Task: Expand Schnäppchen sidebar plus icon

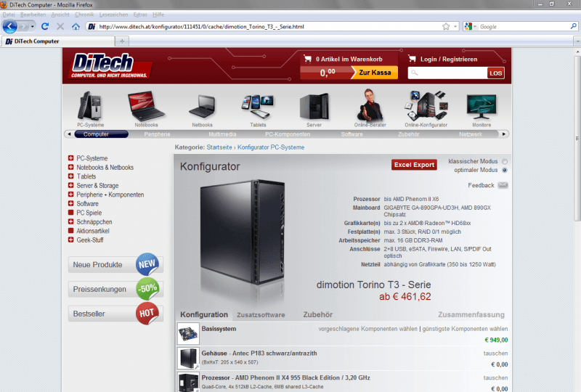Action: tap(70, 221)
